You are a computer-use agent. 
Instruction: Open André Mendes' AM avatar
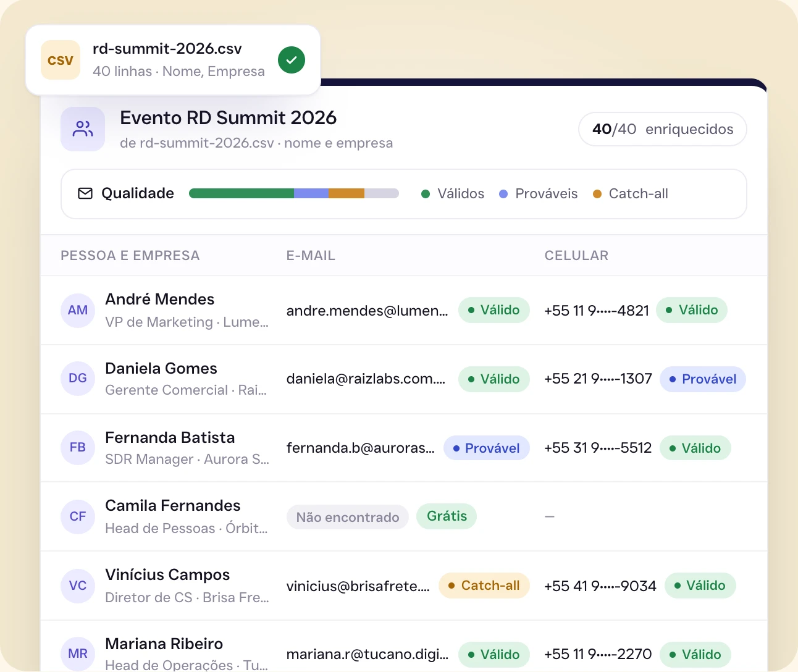click(78, 310)
